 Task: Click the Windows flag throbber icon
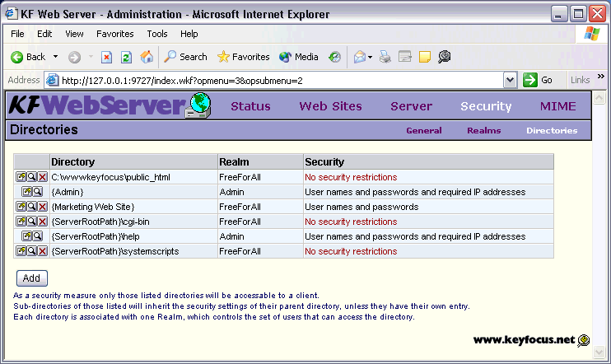[x=591, y=34]
